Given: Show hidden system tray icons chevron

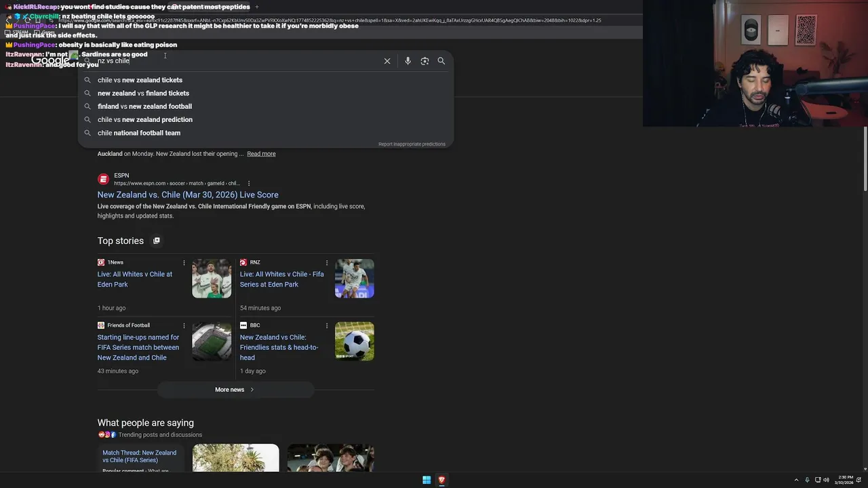Looking at the screenshot, I should [x=796, y=480].
